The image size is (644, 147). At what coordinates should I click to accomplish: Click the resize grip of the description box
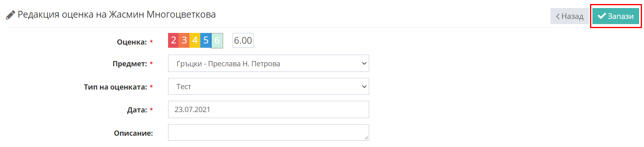click(x=366, y=138)
